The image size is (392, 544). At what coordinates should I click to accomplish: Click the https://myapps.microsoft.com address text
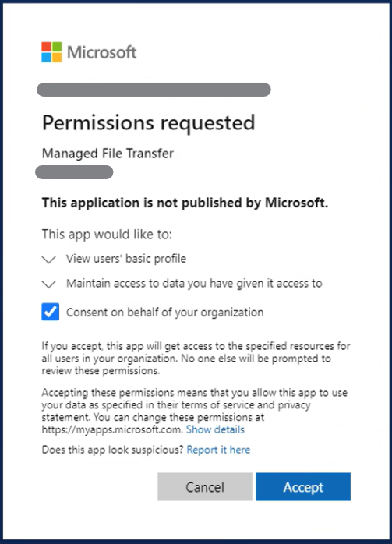point(112,429)
